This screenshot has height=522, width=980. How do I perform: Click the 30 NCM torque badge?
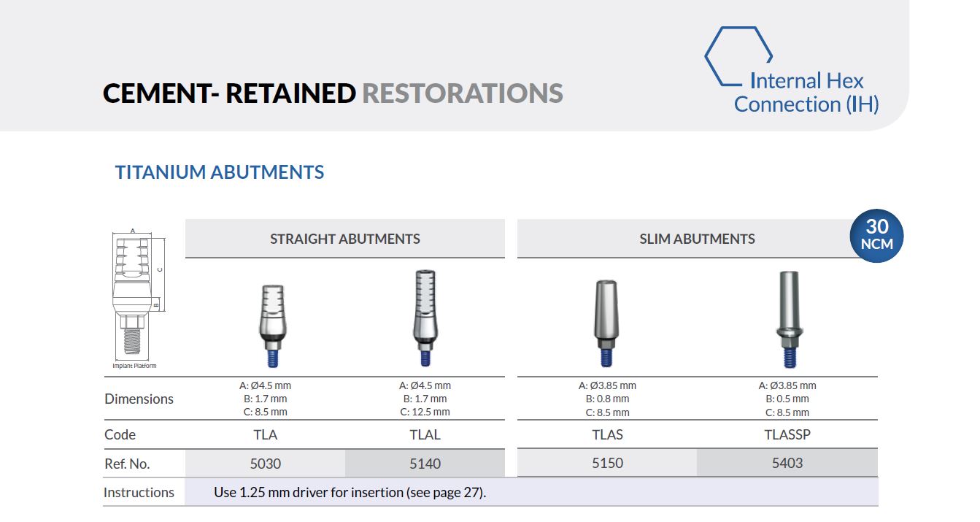pyautogui.click(x=876, y=236)
